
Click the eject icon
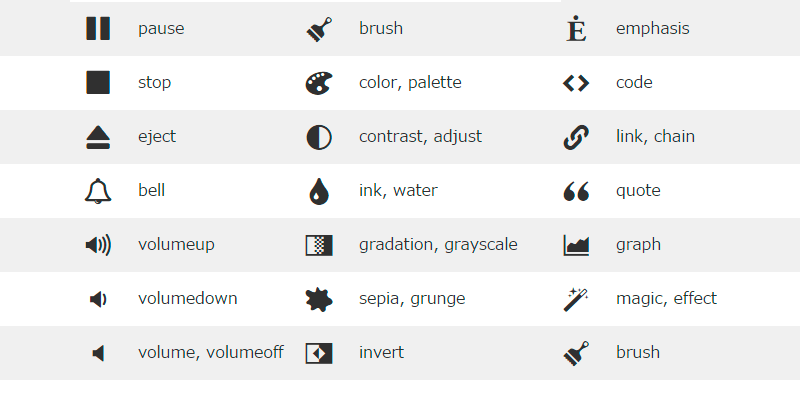(x=98, y=137)
